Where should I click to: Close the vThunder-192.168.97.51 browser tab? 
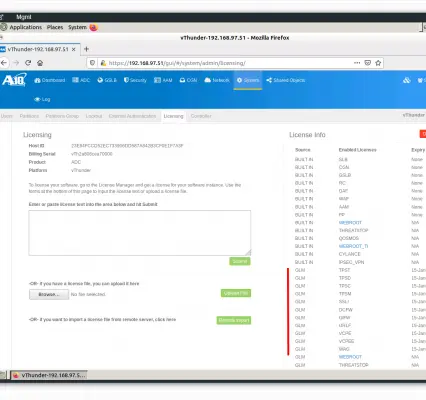pyautogui.click(x=74, y=49)
